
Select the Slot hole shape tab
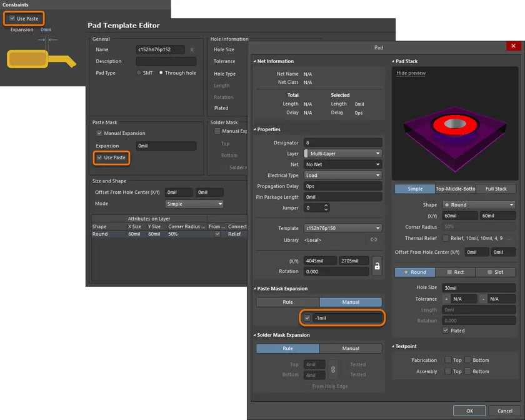496,272
